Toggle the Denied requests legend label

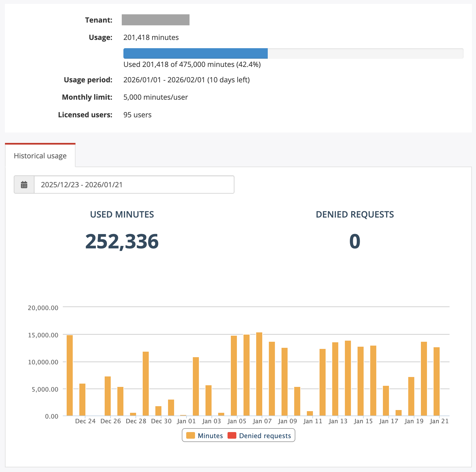pos(265,436)
